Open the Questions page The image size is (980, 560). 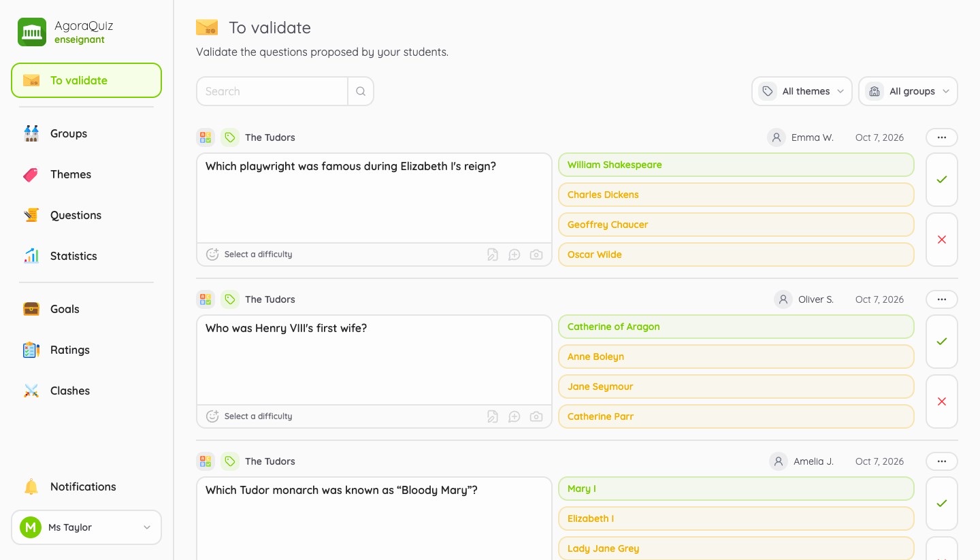point(86,215)
